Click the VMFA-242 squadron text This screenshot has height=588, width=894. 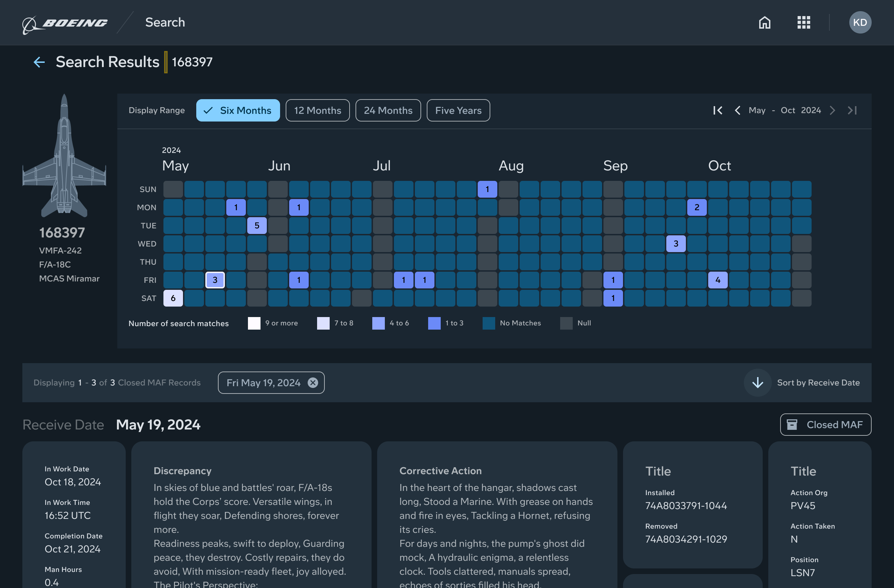[x=60, y=250]
